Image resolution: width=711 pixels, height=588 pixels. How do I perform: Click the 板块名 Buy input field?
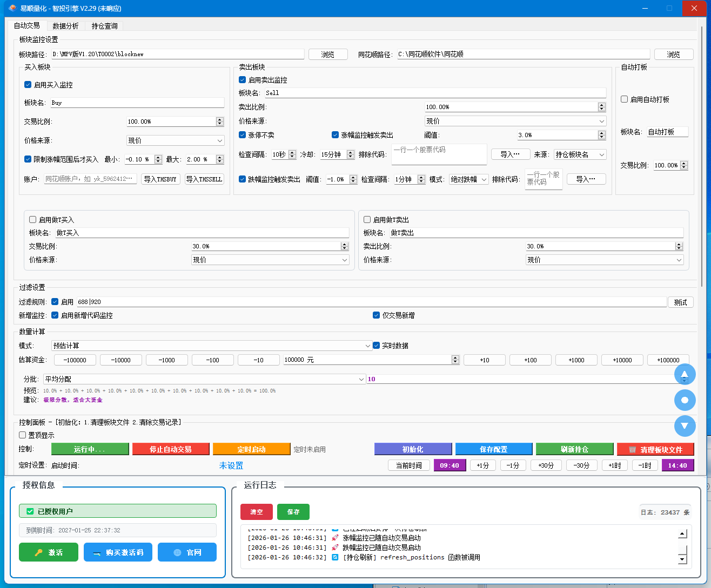pyautogui.click(x=137, y=103)
